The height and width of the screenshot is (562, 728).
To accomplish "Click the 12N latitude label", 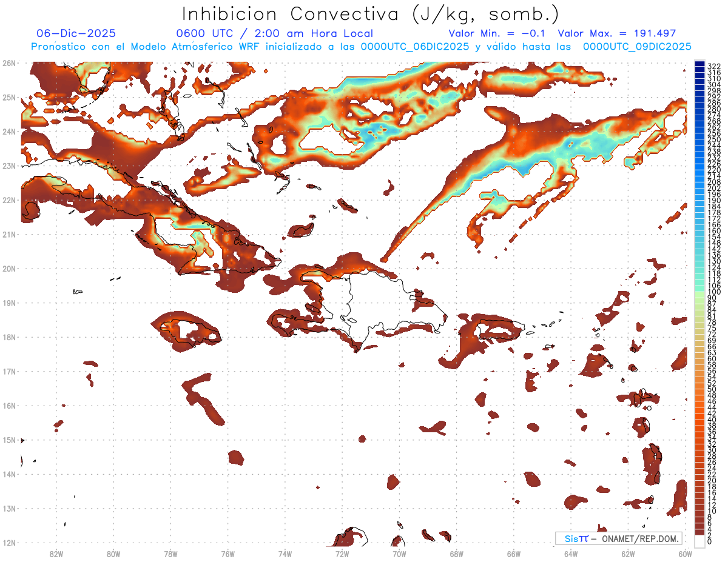I will point(9,543).
